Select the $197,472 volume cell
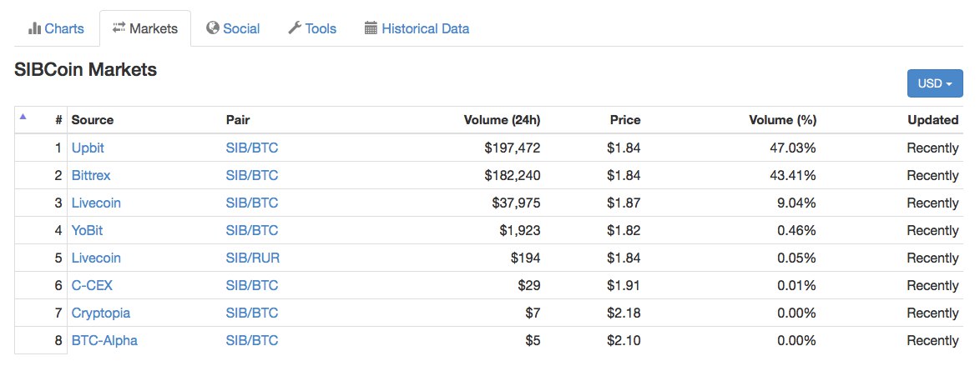Viewport: 980px width, 376px height. pos(513,148)
